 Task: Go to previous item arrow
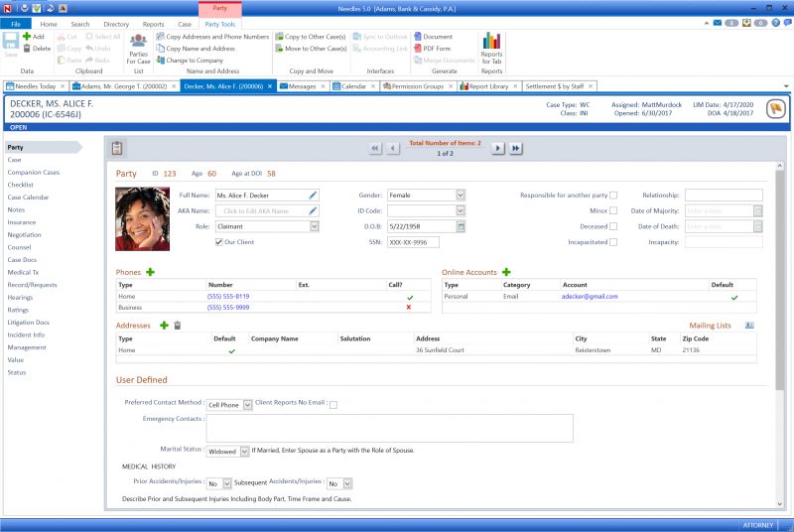coord(393,148)
